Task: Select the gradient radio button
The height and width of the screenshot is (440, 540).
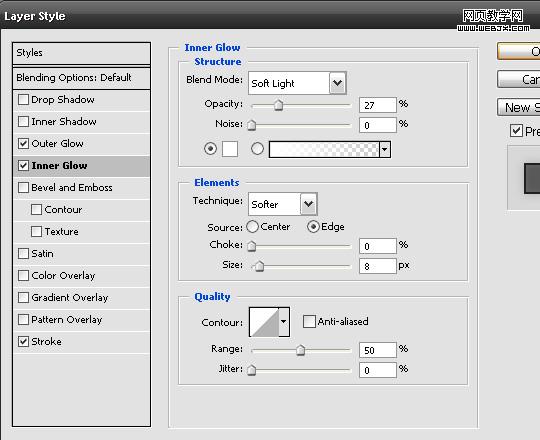Action: (257, 149)
